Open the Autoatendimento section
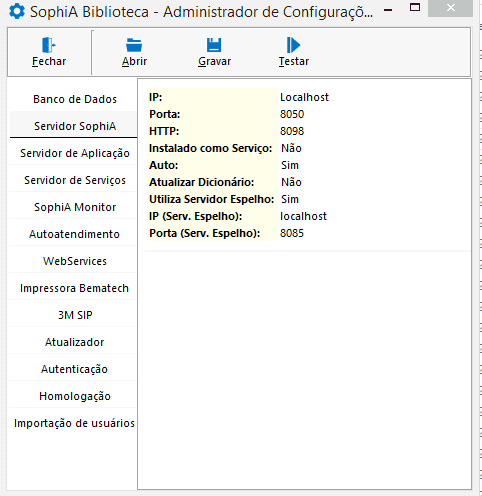The width and height of the screenshot is (482, 496). click(74, 234)
